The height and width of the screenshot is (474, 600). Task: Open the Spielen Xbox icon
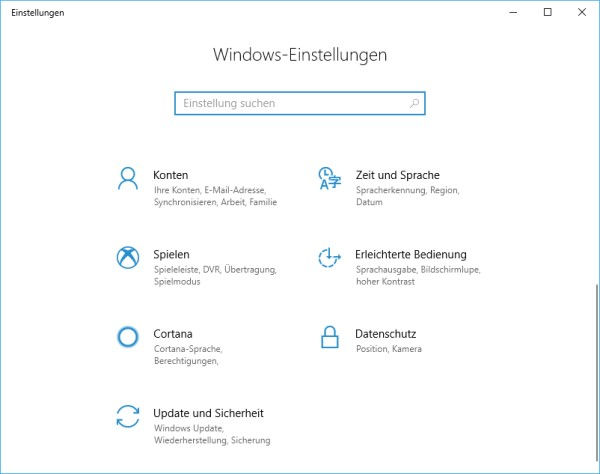[x=128, y=257]
